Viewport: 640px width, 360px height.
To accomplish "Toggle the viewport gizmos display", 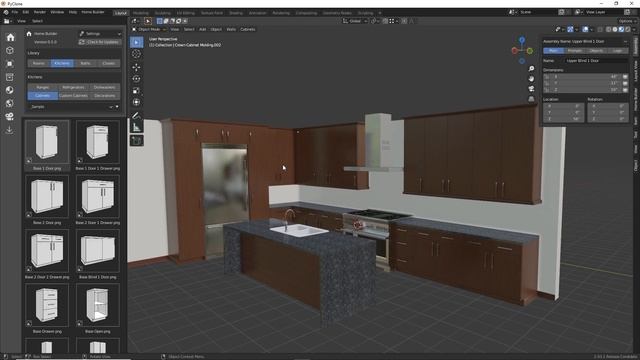I will 570,29.
